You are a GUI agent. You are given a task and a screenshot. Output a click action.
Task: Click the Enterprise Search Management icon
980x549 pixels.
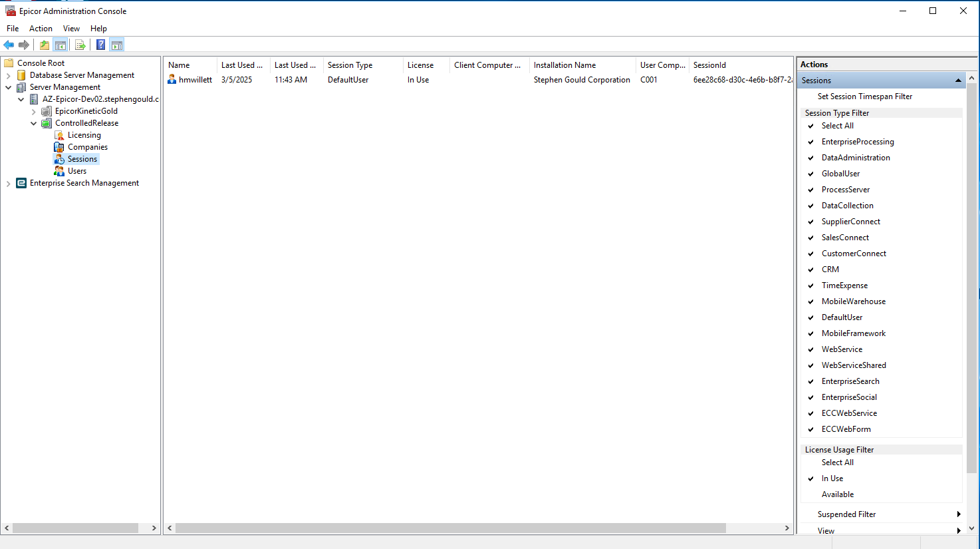22,183
